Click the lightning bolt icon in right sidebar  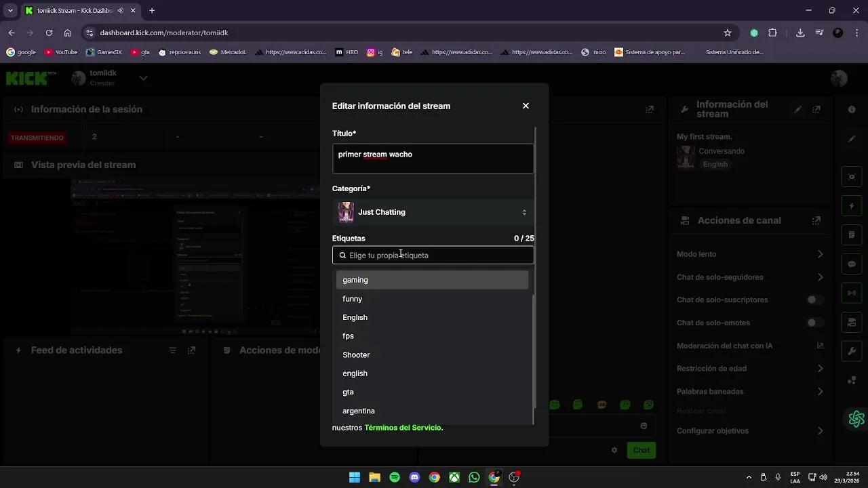(852, 206)
